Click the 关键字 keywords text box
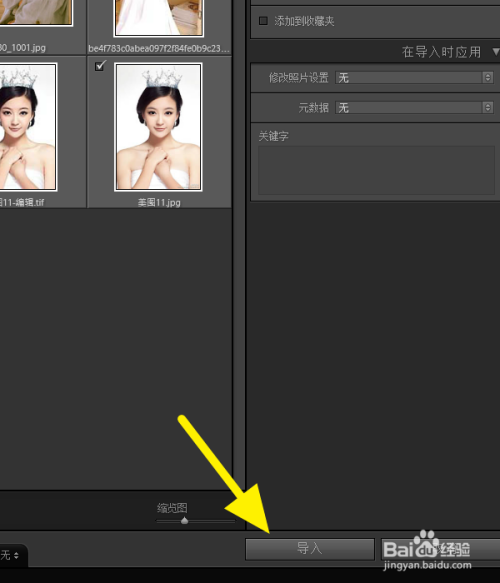500x583 pixels. (x=376, y=170)
